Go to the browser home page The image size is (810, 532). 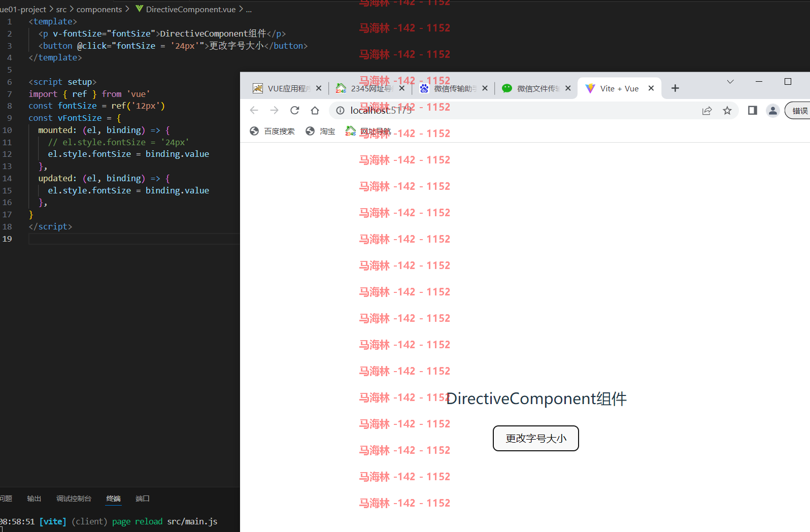tap(315, 110)
